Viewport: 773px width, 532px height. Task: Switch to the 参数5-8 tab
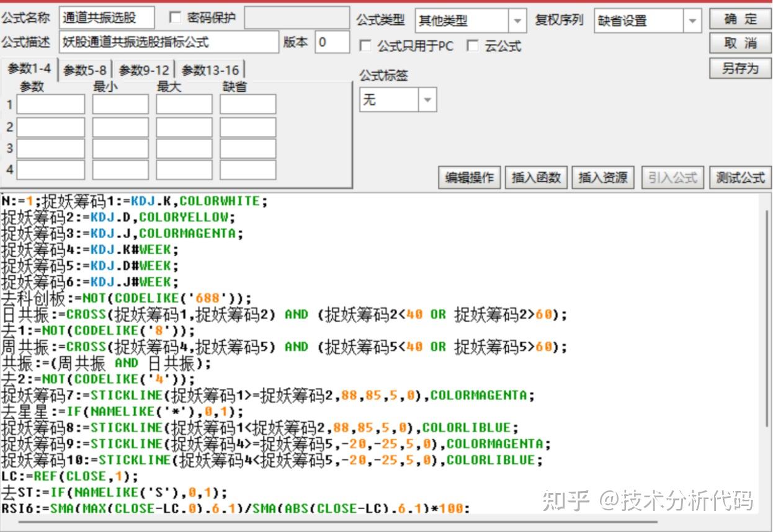point(84,70)
